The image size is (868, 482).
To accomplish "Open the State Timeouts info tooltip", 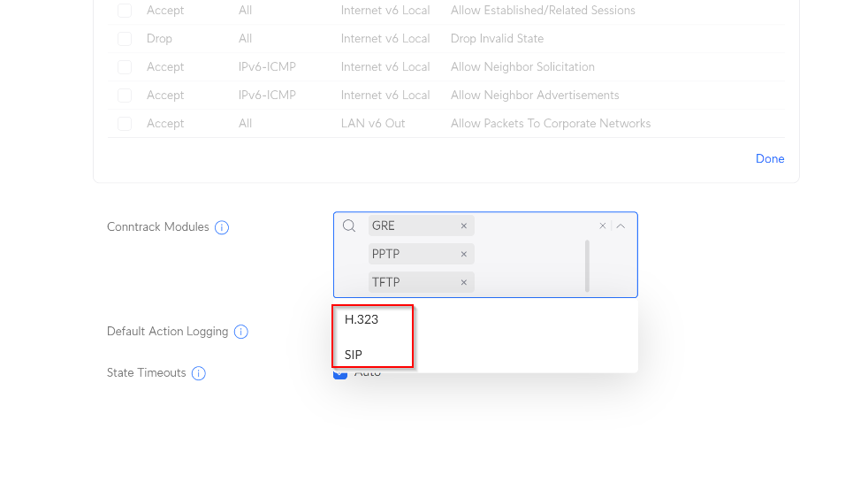I will 199,373.
